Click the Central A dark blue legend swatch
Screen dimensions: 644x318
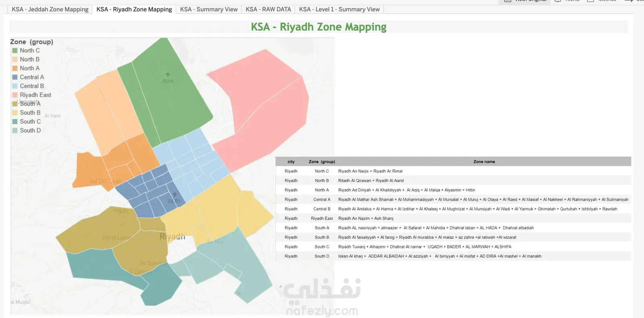15,77
